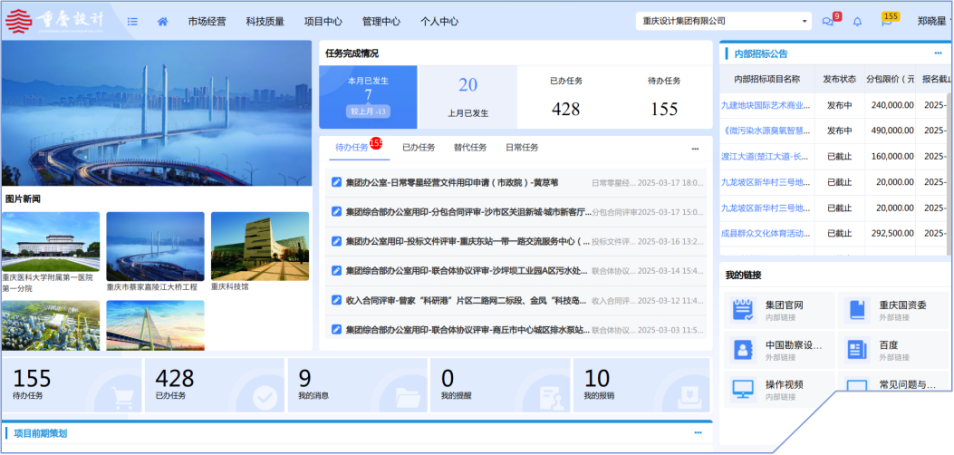The height and width of the screenshot is (455, 954).
Task: Click 较上月 -13 comparison label
Action: (x=369, y=111)
